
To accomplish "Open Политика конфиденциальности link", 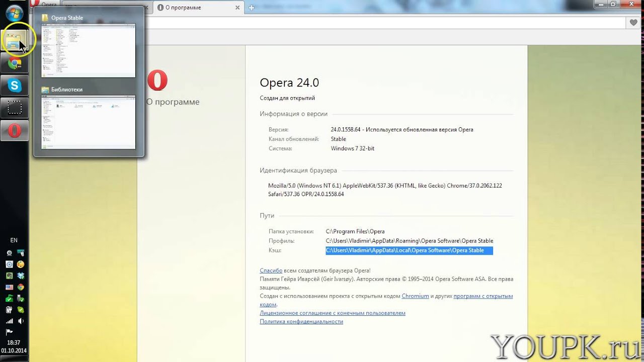I will click(301, 321).
